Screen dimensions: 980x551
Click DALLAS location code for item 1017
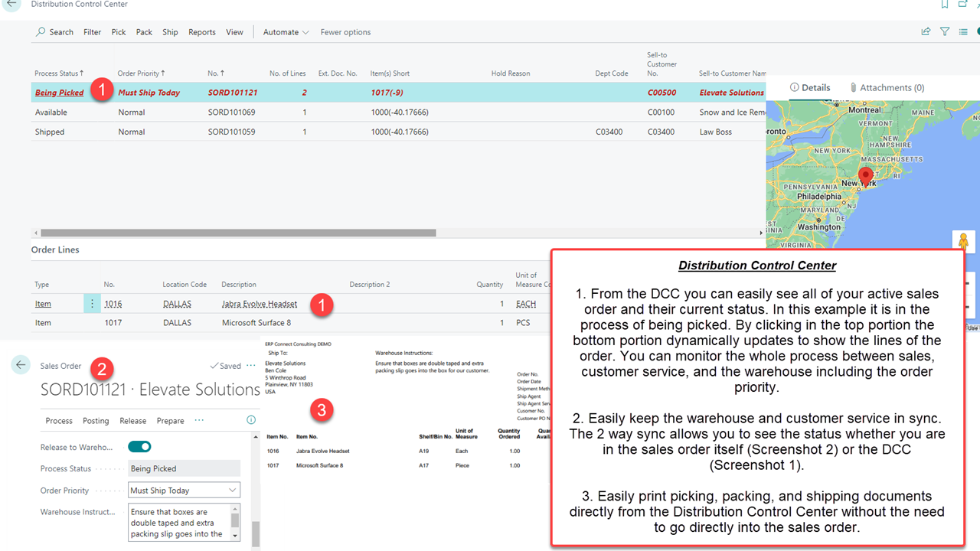click(177, 323)
